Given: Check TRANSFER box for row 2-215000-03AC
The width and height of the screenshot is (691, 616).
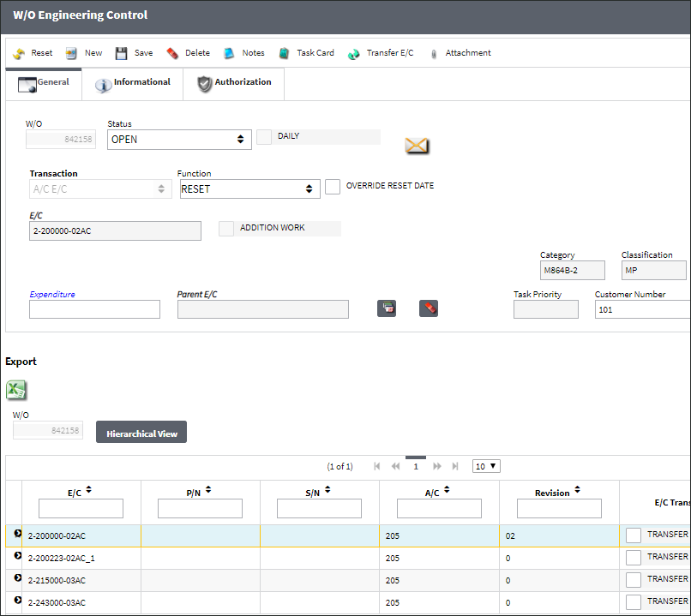Looking at the screenshot, I should [x=634, y=579].
